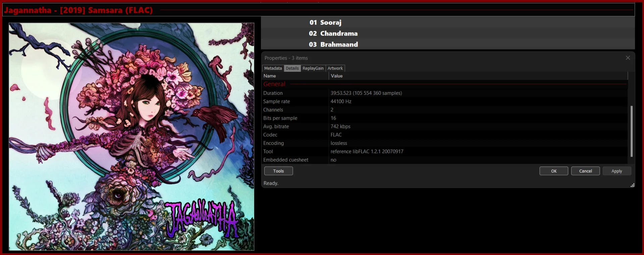Click the Apply button
This screenshot has width=644, height=255.
pos(617,171)
